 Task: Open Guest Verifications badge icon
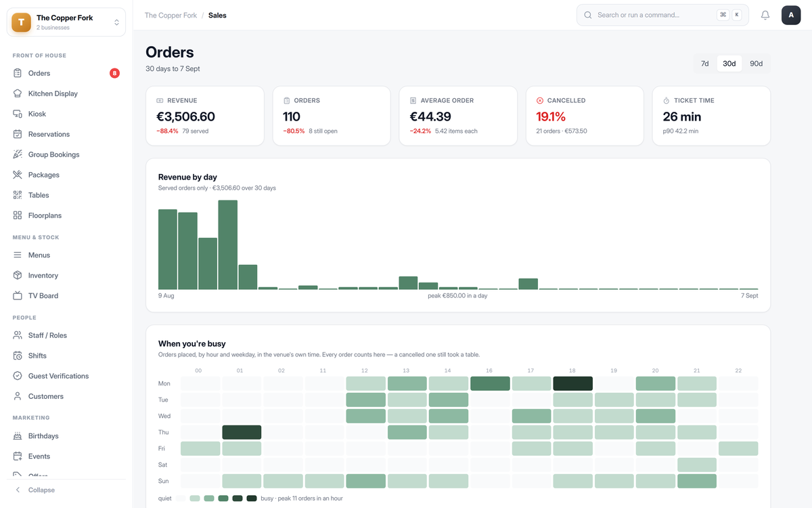click(18, 376)
